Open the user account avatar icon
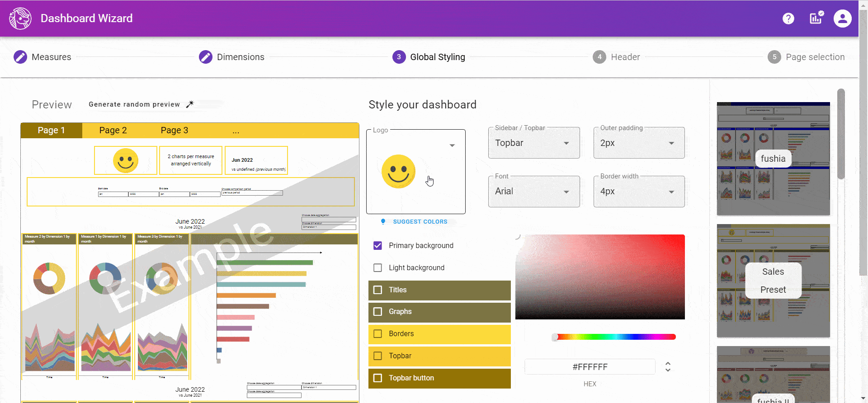 coord(843,19)
